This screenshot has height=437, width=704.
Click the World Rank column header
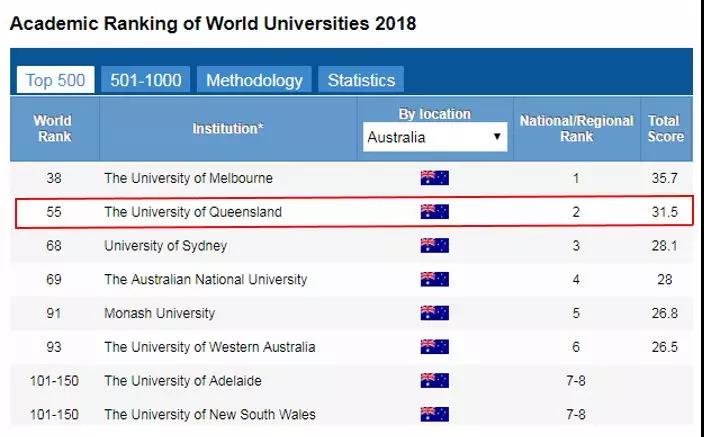tap(53, 128)
